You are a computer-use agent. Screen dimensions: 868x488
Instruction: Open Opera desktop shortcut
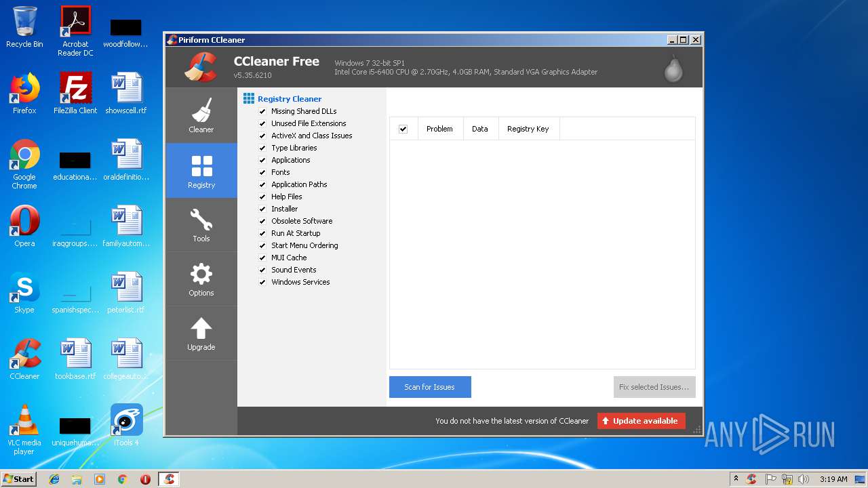(24, 226)
